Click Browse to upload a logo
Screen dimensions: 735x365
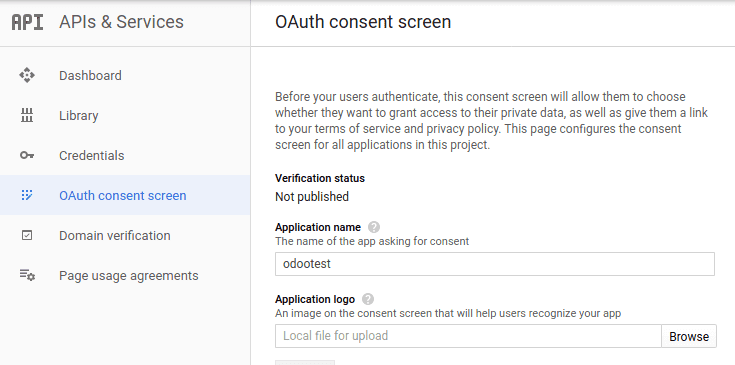(689, 336)
